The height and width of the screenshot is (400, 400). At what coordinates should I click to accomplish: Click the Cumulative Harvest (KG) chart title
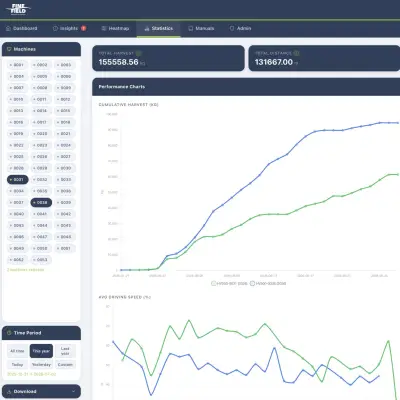point(128,105)
